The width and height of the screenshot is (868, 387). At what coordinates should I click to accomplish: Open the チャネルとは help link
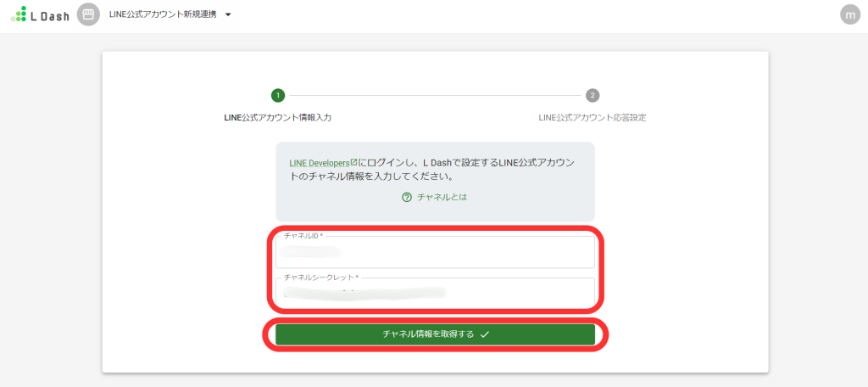[x=442, y=197]
